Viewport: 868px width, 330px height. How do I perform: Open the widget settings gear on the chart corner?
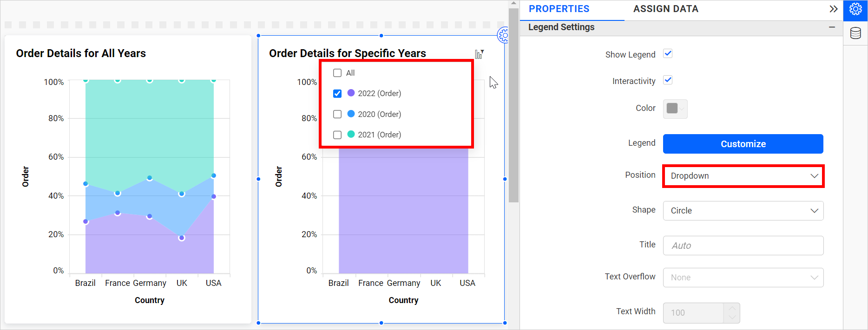[x=503, y=35]
